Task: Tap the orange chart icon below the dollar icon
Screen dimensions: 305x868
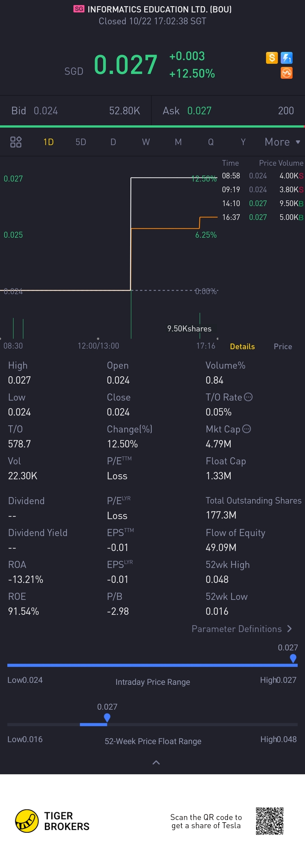Action: coord(286,73)
